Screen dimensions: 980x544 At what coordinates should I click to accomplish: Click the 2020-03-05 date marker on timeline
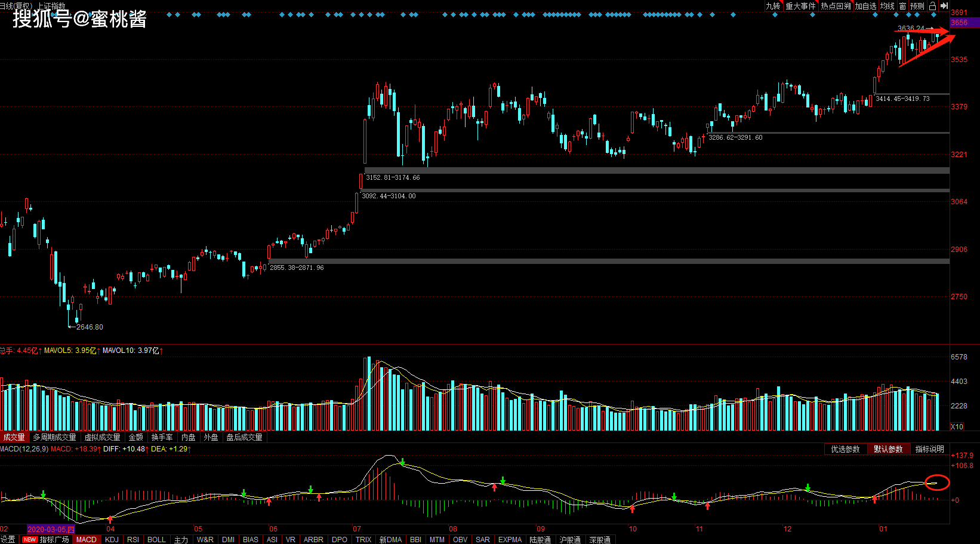51,529
